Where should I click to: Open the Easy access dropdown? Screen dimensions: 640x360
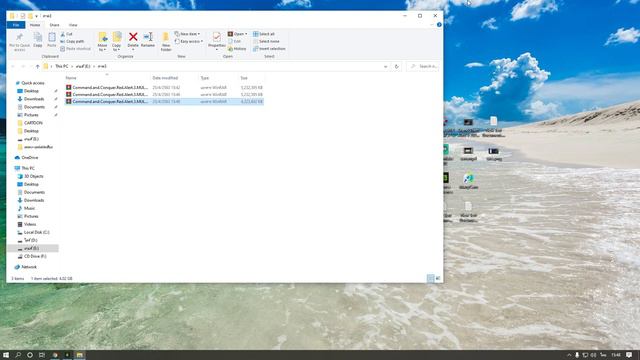point(189,42)
